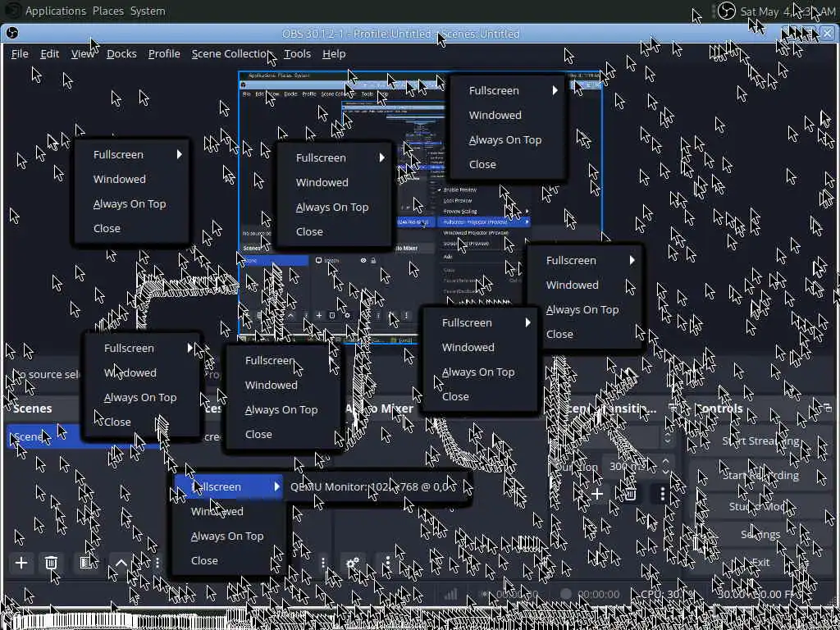This screenshot has height=630, width=840.
Task: Open source properties gear icon
Action: (x=353, y=563)
